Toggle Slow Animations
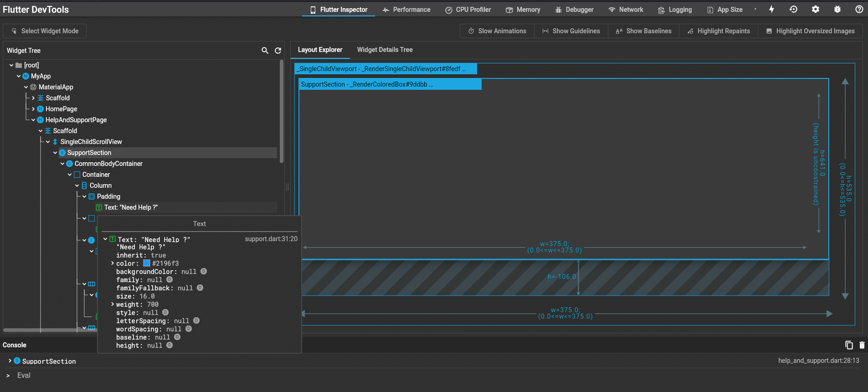The image size is (868, 392). click(x=497, y=31)
